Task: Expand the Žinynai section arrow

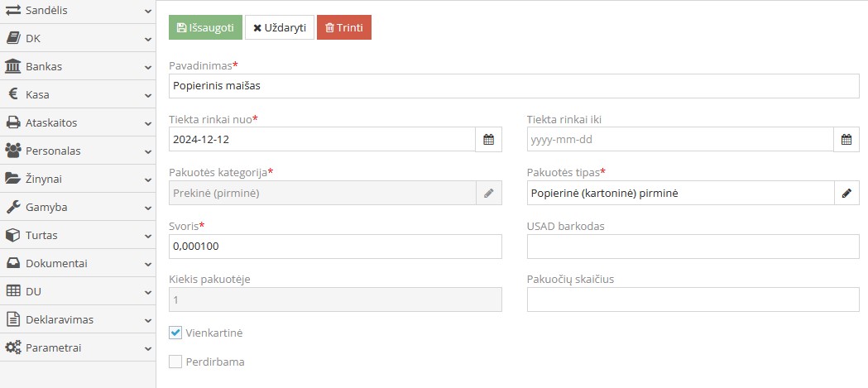Action: click(x=147, y=179)
